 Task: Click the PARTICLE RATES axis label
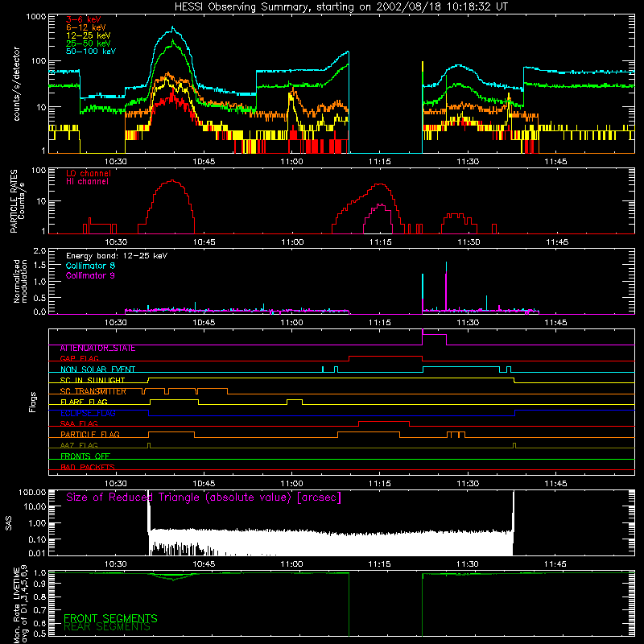pos(17,201)
